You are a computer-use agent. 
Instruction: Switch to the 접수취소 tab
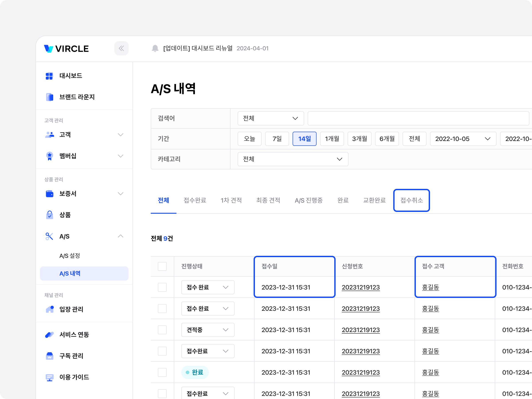pos(411,200)
